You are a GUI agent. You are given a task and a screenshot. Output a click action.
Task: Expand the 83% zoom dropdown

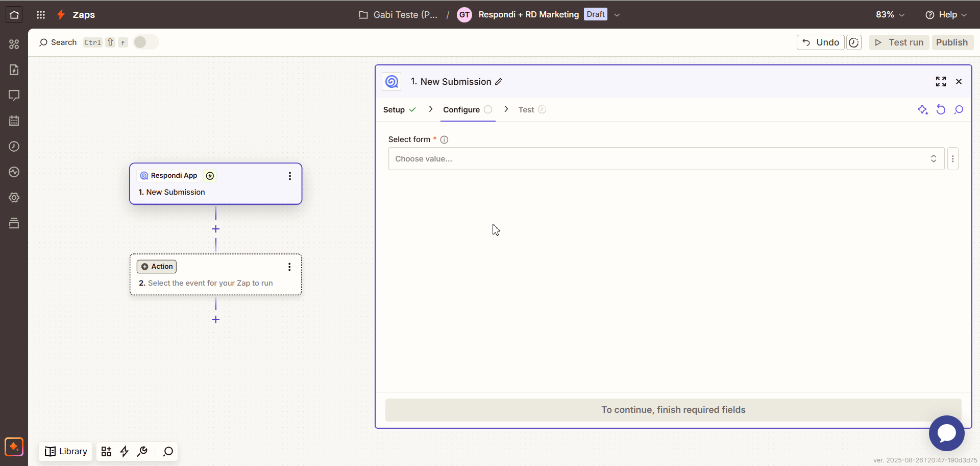click(x=890, y=15)
